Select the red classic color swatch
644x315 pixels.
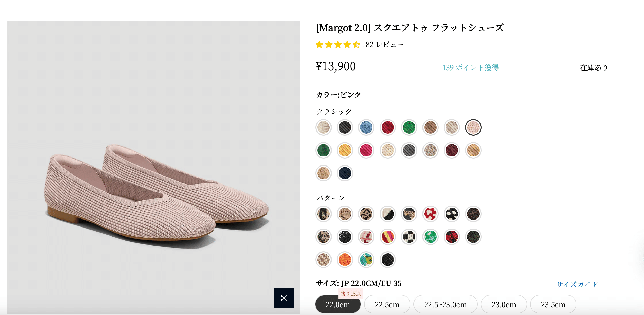tap(388, 127)
